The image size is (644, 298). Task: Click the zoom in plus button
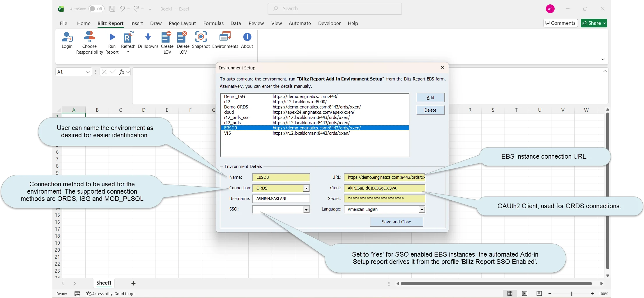pyautogui.click(x=592, y=294)
